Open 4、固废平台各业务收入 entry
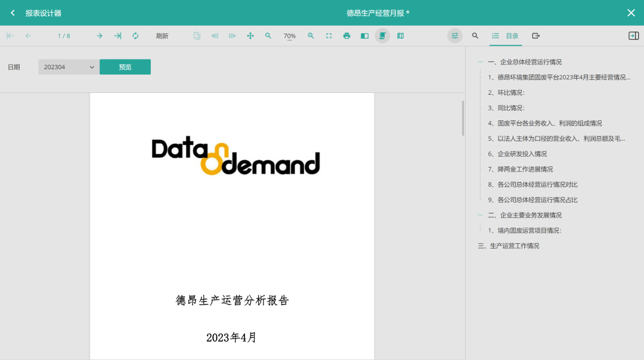 click(545, 123)
